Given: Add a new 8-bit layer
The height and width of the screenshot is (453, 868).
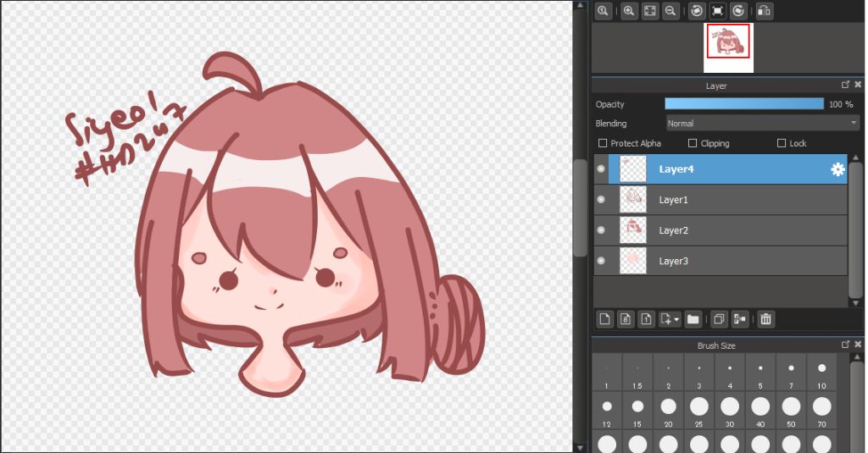Looking at the screenshot, I should pyautogui.click(x=625, y=318).
